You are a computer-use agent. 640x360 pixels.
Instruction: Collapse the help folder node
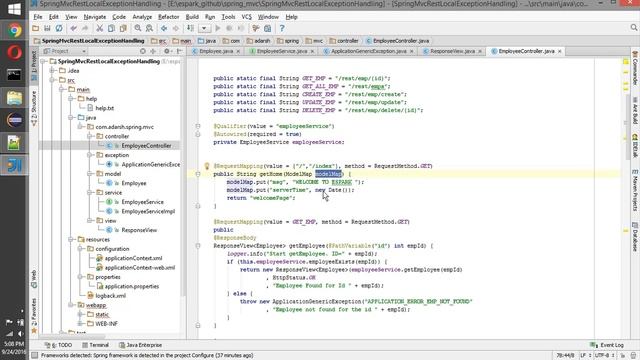(71, 99)
